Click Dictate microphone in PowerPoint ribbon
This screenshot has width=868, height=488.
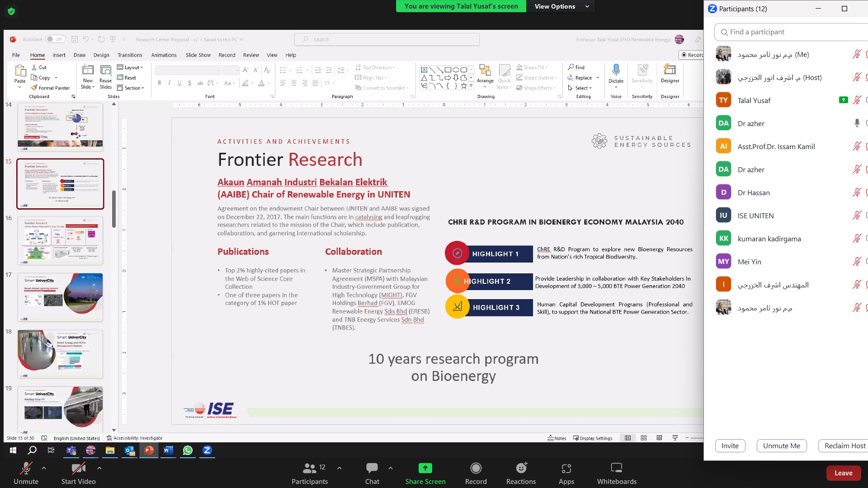point(616,74)
